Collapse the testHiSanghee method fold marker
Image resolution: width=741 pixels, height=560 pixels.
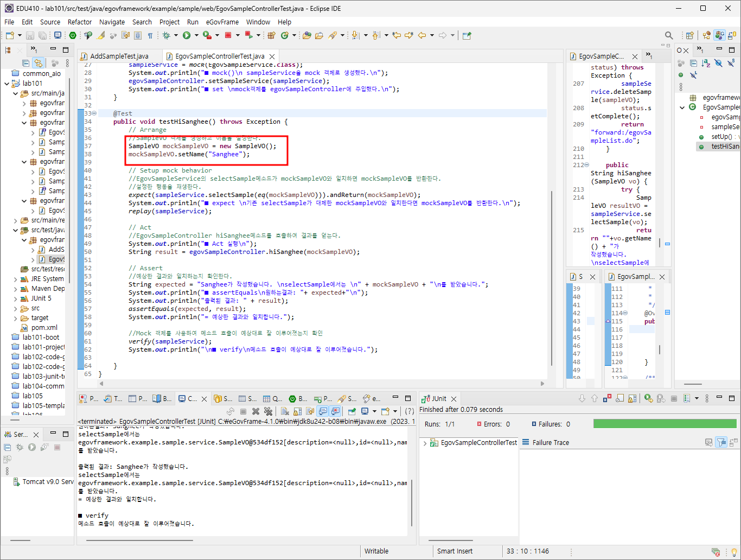[x=94, y=113]
